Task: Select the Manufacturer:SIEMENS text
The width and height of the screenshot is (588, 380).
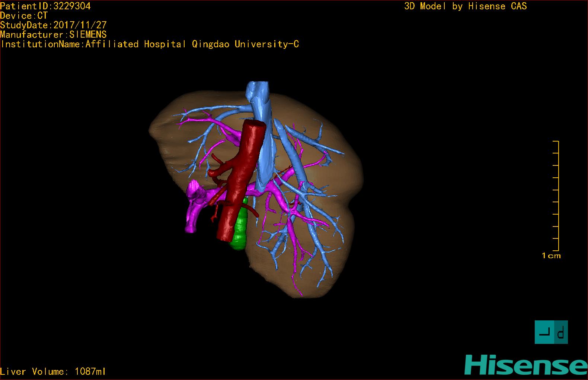Action: pos(54,35)
